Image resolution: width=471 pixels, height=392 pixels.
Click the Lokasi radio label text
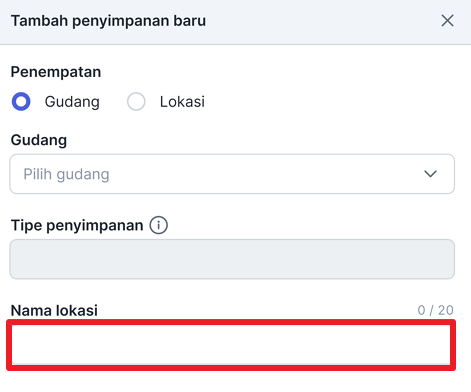click(182, 102)
